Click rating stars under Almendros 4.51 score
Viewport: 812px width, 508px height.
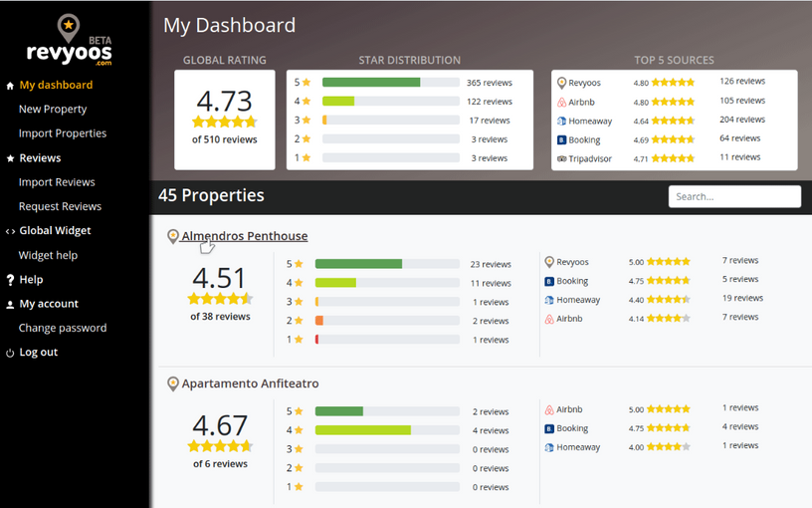click(x=220, y=299)
